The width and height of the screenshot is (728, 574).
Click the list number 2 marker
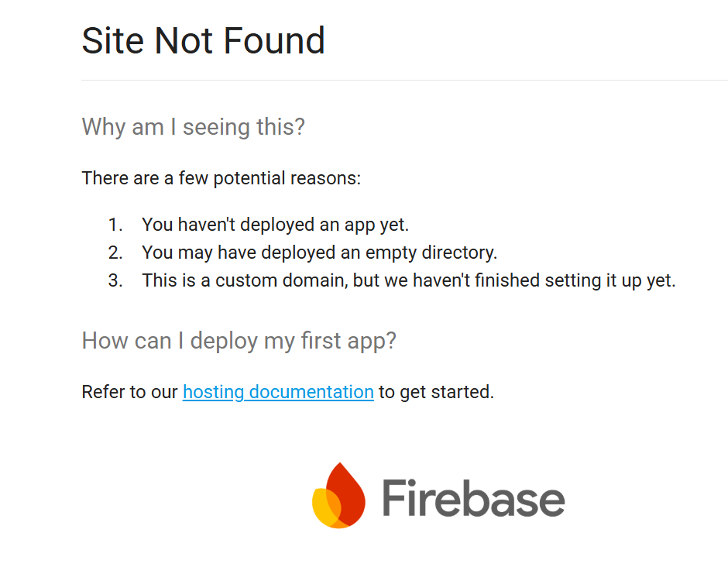115,253
